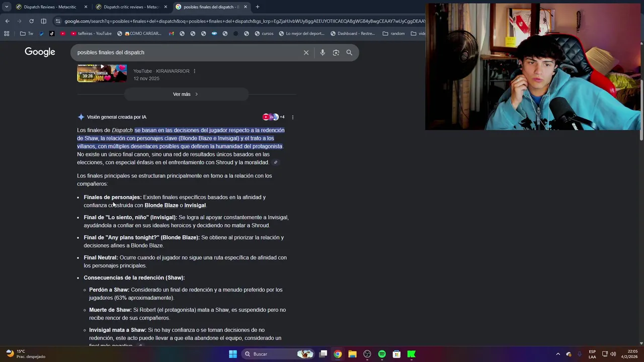The image size is (644, 362).
Task: Submit search with magnifying glass icon
Action: point(349,52)
